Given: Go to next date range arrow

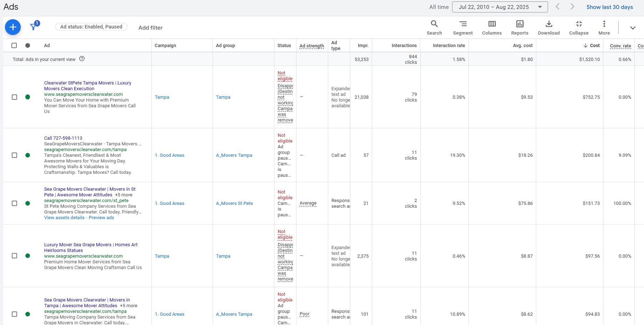Looking at the screenshot, I should (572, 7).
